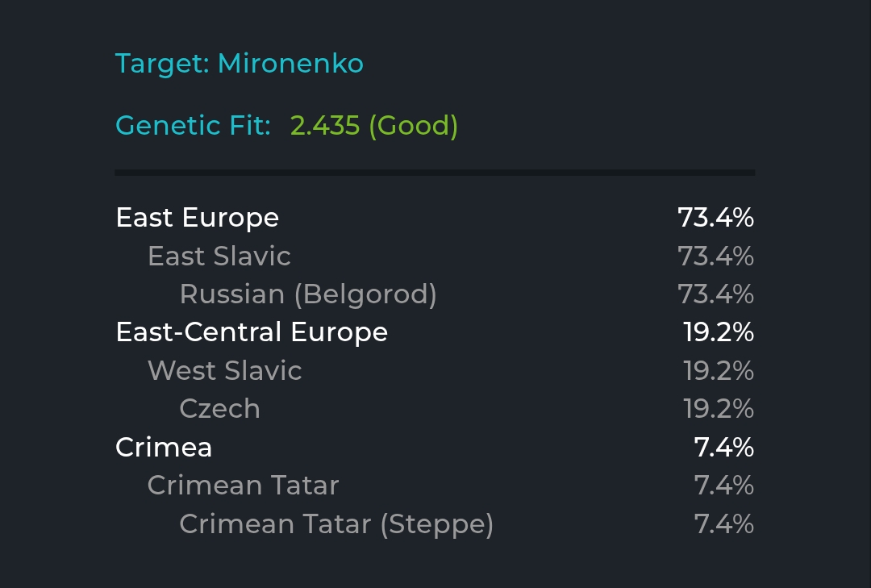
Task: Select the 2.435 (Good) fit value
Action: point(374,126)
